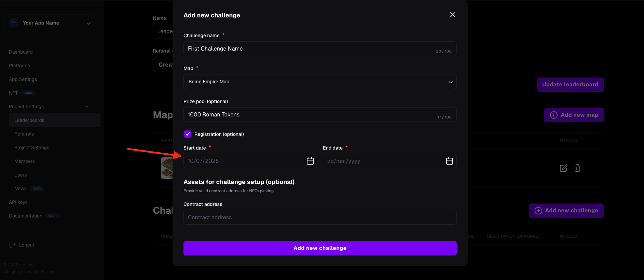Open Dashboard from the sidebar
The image size is (644, 280).
21,52
